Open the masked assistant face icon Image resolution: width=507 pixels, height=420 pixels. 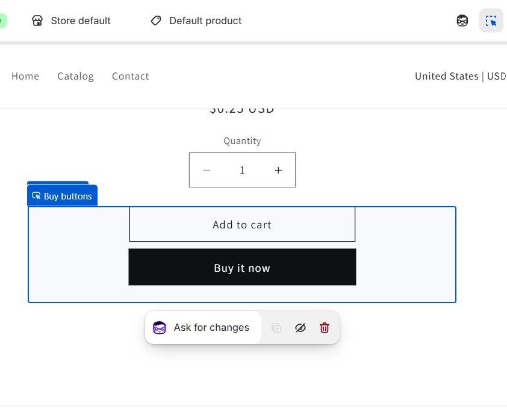(x=462, y=20)
